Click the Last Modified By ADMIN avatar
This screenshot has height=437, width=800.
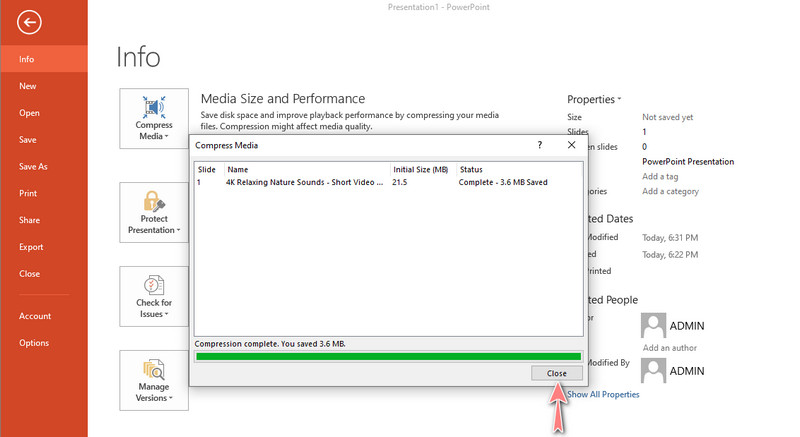[x=654, y=370]
